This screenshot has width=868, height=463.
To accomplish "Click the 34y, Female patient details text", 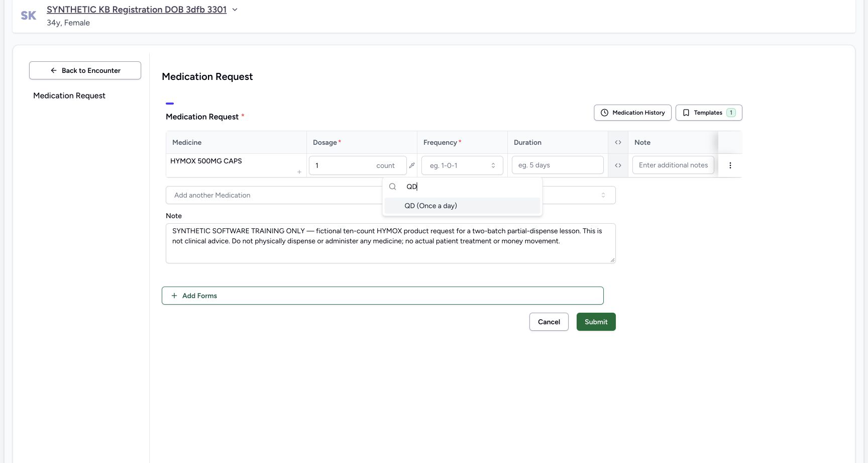I will click(x=68, y=23).
